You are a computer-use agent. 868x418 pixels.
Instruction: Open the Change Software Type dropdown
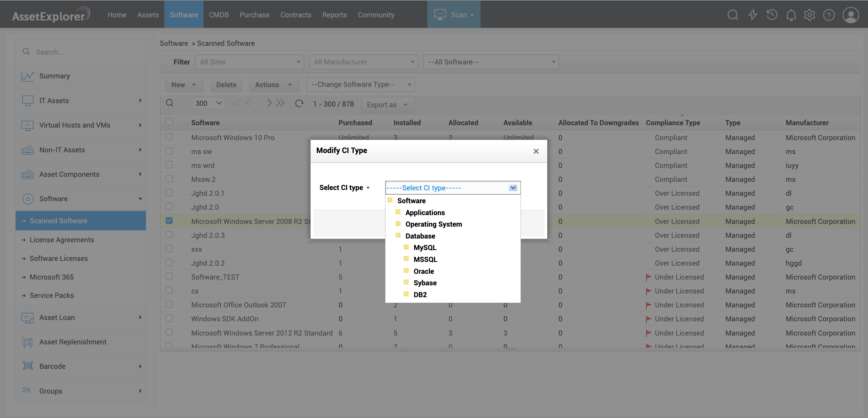[x=360, y=84]
